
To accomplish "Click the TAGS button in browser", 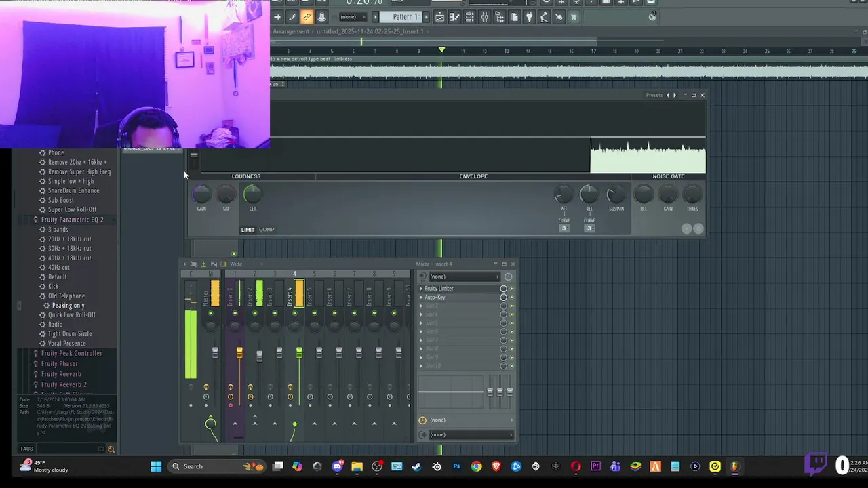I will 26,449.
